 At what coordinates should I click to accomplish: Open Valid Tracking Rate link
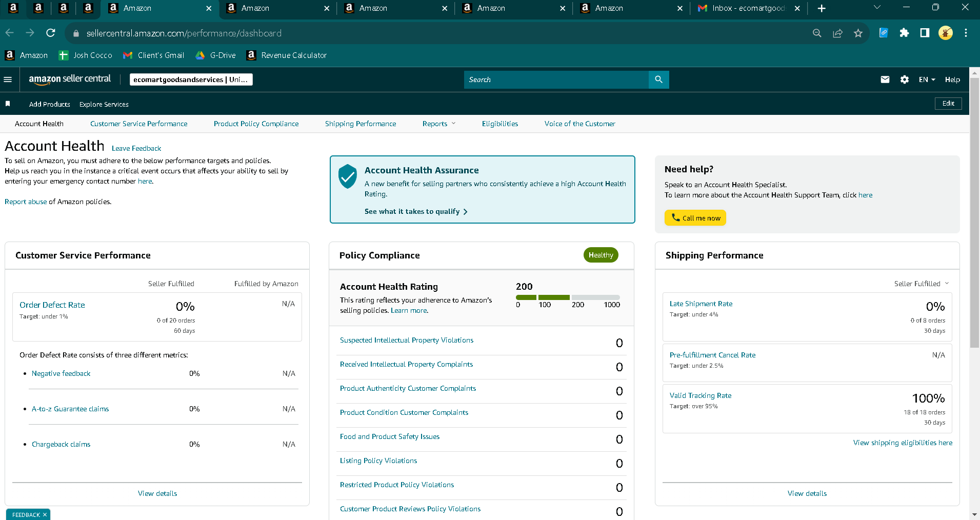[701, 395]
